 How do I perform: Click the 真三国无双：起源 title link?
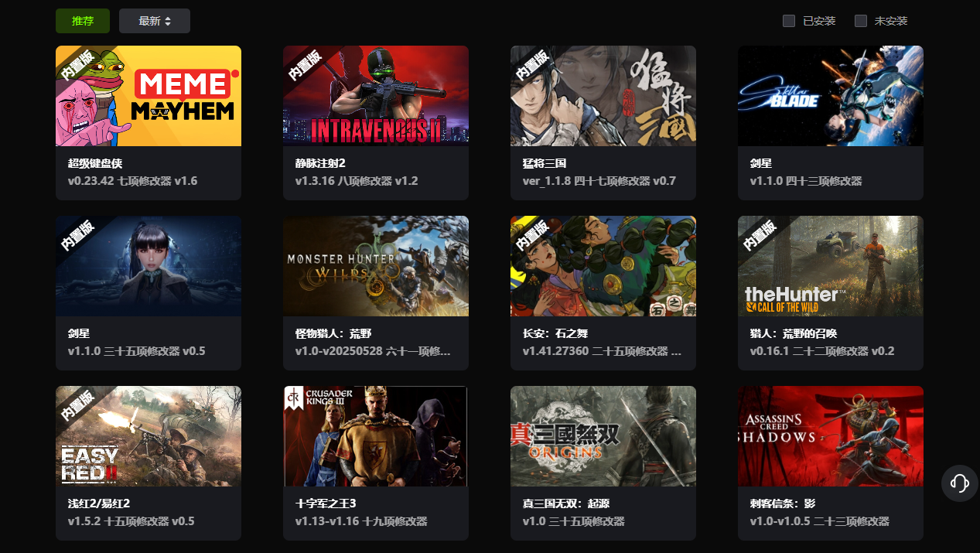[567, 504]
